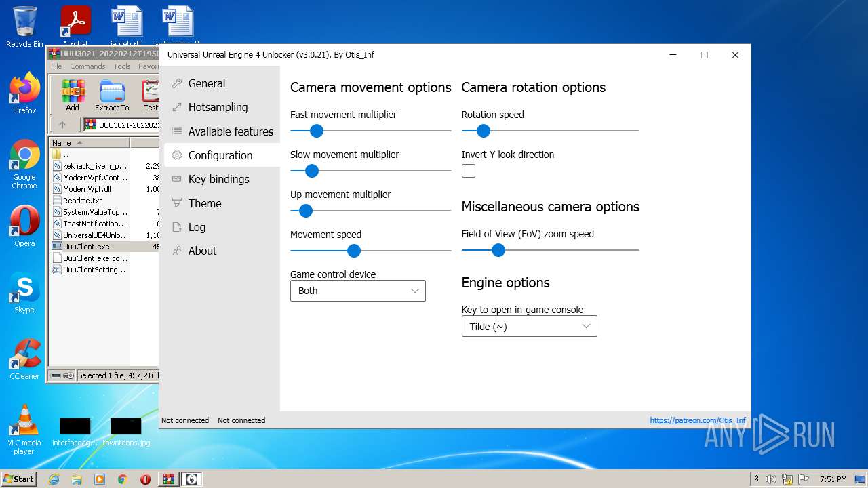Click the Hotsampling expand-arrows icon
Image resolution: width=868 pixels, height=488 pixels.
click(x=177, y=107)
